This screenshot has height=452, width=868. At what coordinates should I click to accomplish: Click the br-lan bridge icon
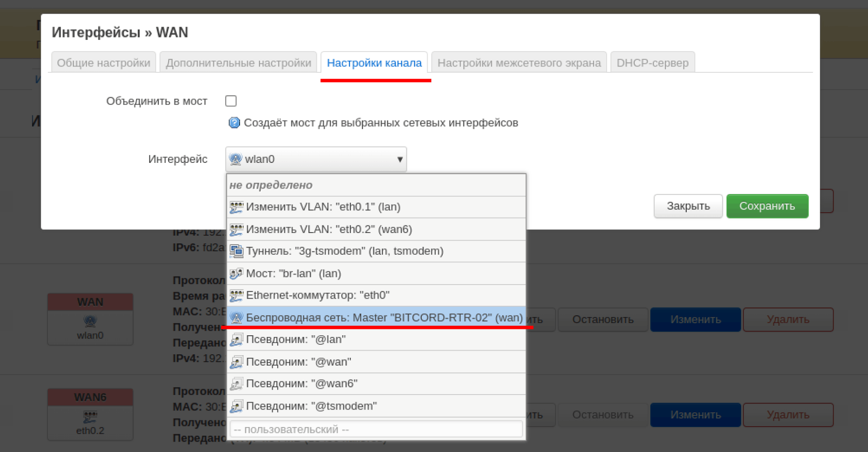pos(236,273)
